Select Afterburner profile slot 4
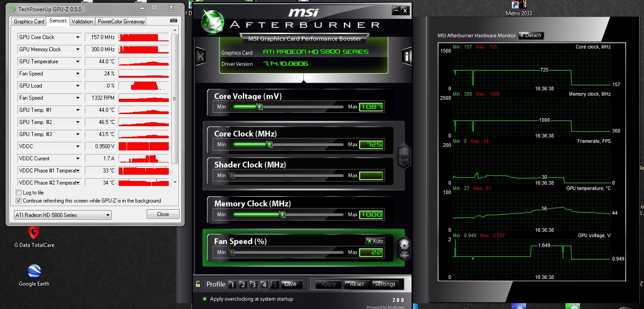 tap(264, 284)
